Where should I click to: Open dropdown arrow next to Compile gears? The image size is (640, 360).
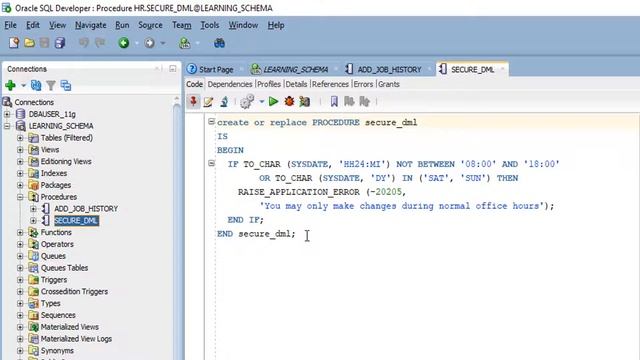[x=262, y=102]
